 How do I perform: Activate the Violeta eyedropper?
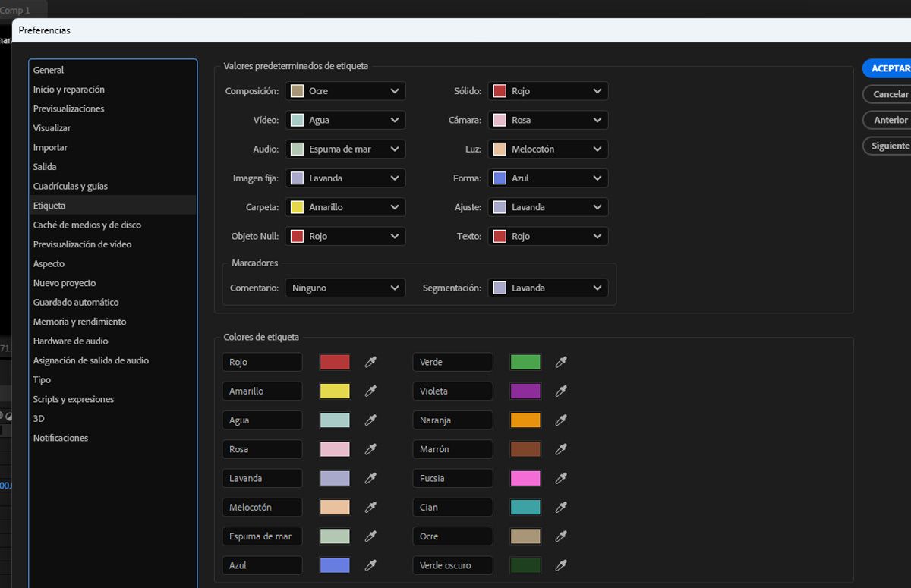(x=561, y=391)
